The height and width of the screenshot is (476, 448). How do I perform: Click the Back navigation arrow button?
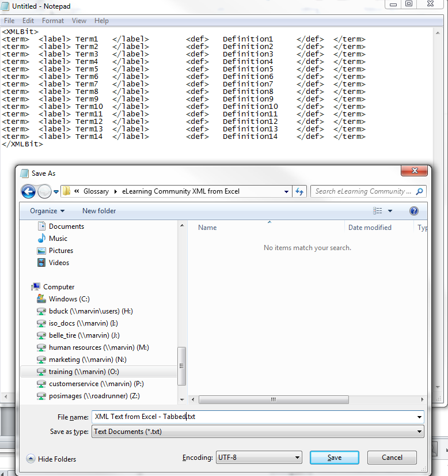coord(28,191)
